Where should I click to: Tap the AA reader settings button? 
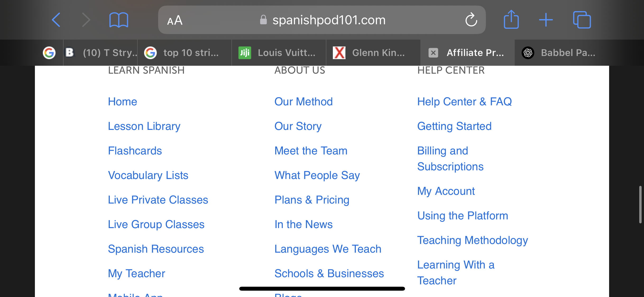click(175, 20)
